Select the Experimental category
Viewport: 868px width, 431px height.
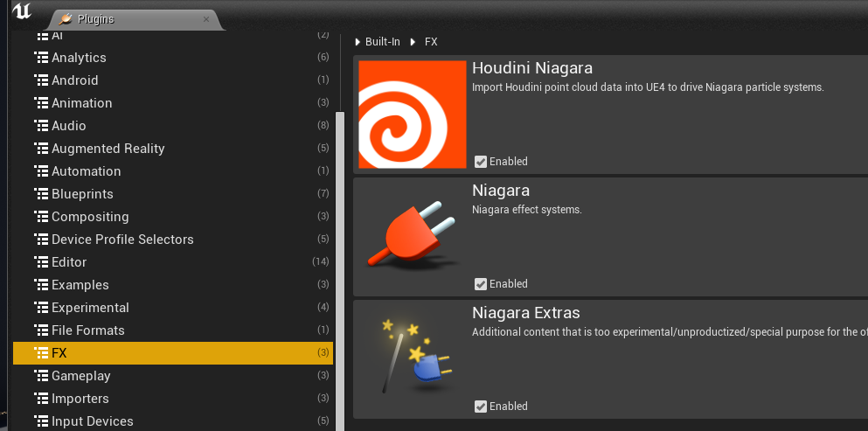(x=173, y=308)
